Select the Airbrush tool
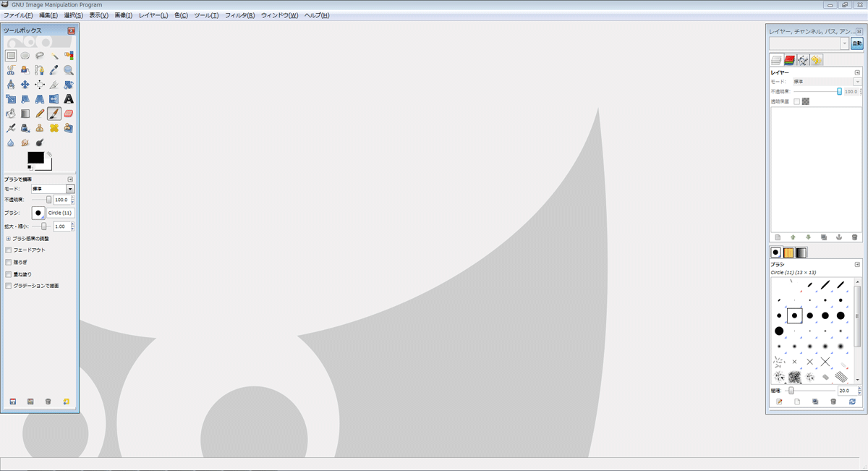868x471 pixels. coord(11,128)
